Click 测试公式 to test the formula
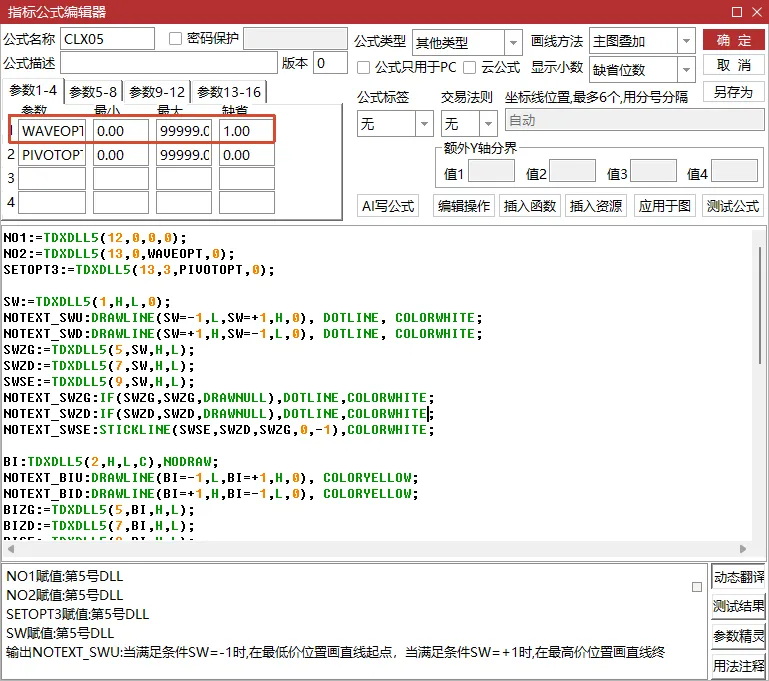 tap(733, 206)
